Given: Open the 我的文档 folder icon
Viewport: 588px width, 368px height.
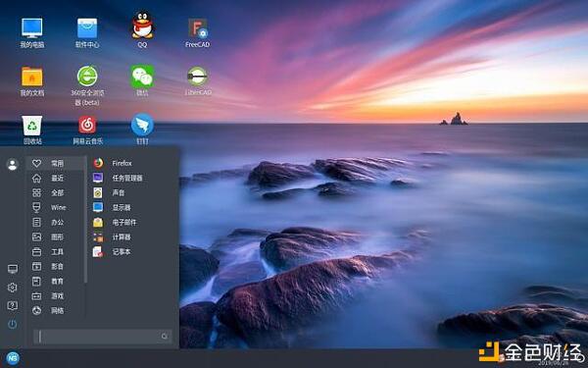Looking at the screenshot, I should tap(32, 80).
